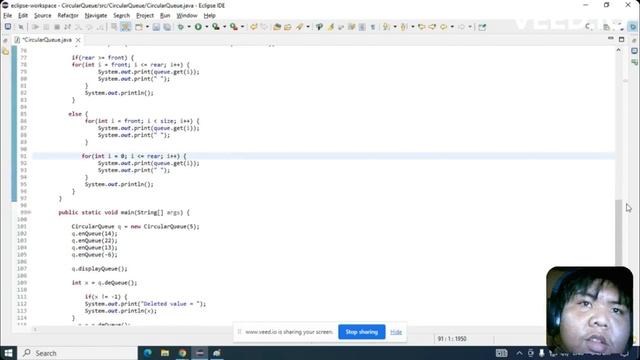
Task: Click the Stop sharing button
Action: [362, 332]
